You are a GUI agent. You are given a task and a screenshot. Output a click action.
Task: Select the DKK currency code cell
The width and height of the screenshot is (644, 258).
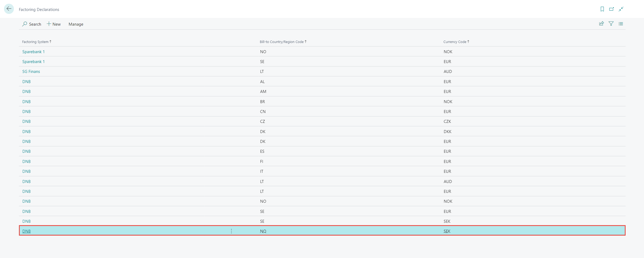pos(447,132)
